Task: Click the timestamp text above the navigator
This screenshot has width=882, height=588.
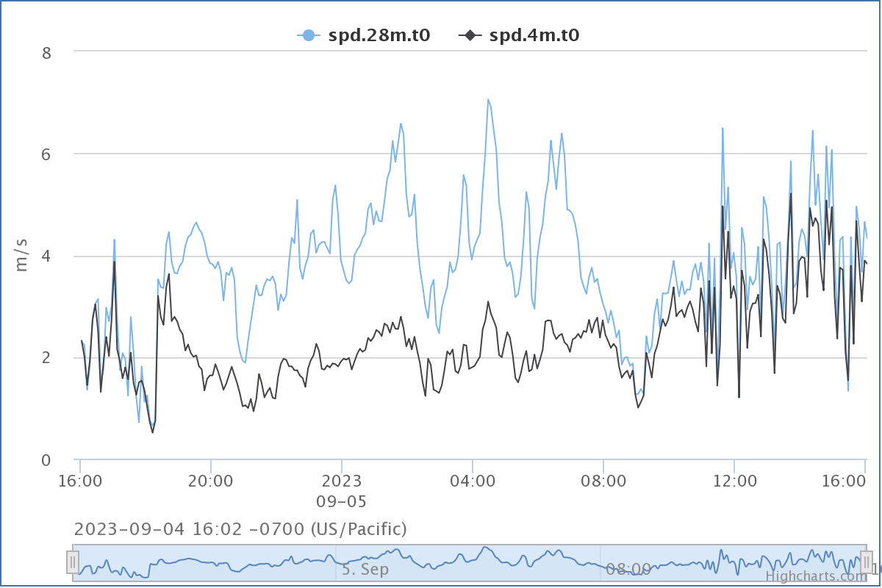Action: (x=240, y=528)
